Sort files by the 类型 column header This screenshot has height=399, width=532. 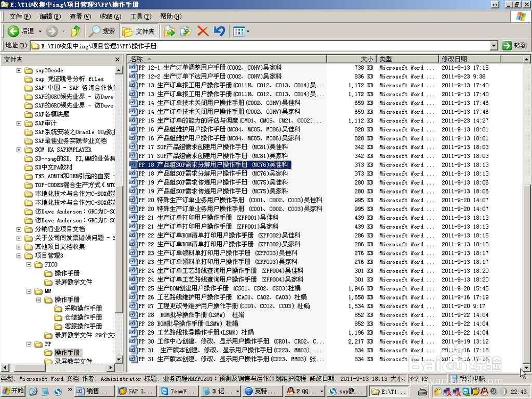pyautogui.click(x=408, y=59)
